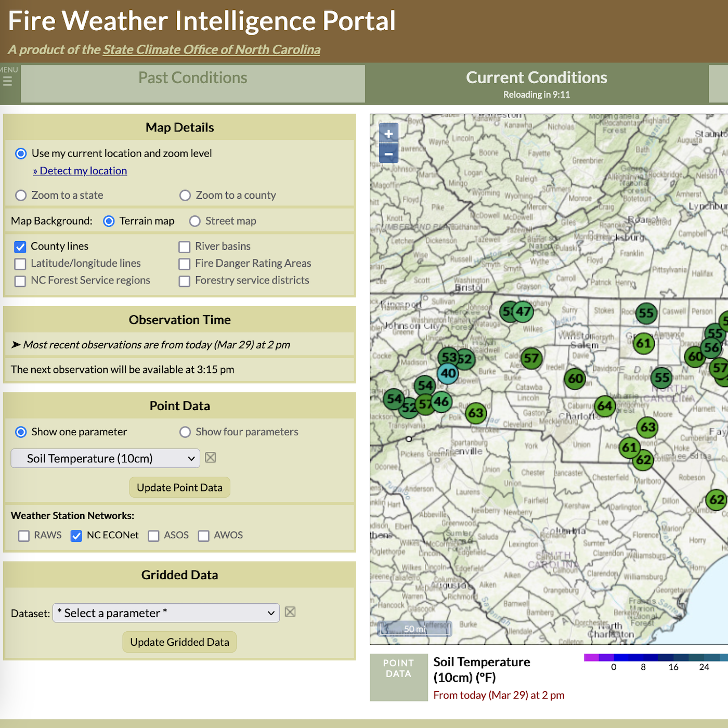
Task: Click the map zoom-out button
Action: tap(388, 154)
